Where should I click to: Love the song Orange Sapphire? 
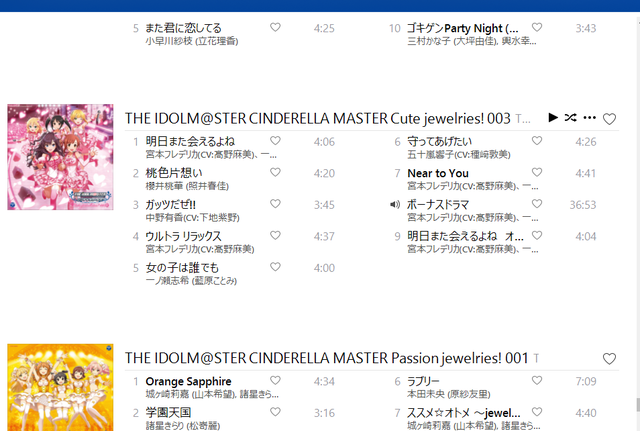pos(276,380)
